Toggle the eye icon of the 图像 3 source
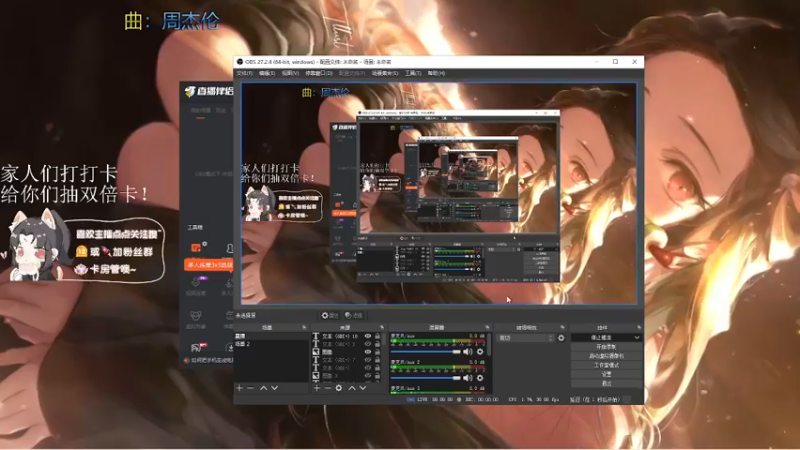This screenshot has height=450, width=800. point(367,376)
